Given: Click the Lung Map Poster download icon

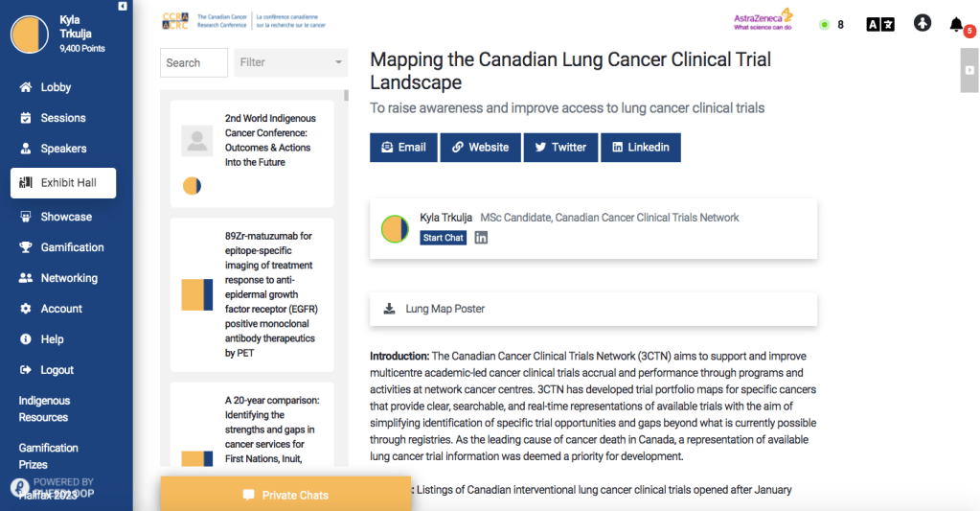Looking at the screenshot, I should (389, 309).
